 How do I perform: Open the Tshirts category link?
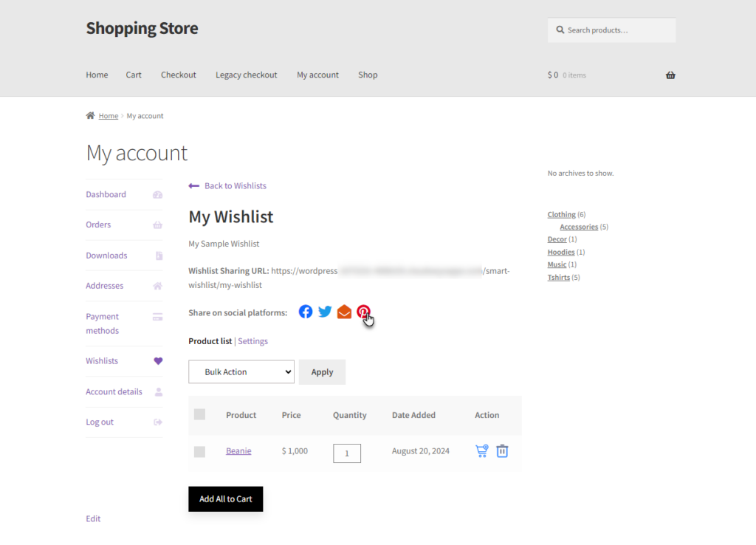(558, 278)
